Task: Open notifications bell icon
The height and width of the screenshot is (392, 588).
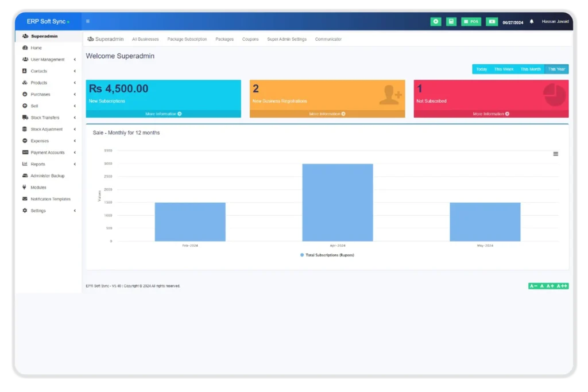Action: tap(531, 22)
